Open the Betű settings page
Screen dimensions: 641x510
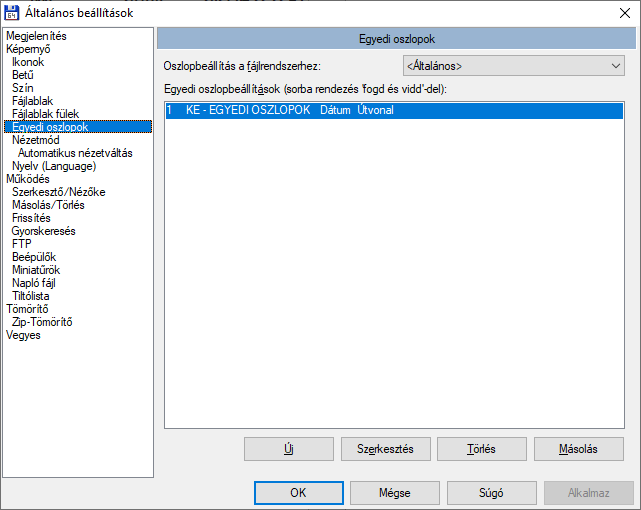point(22,75)
